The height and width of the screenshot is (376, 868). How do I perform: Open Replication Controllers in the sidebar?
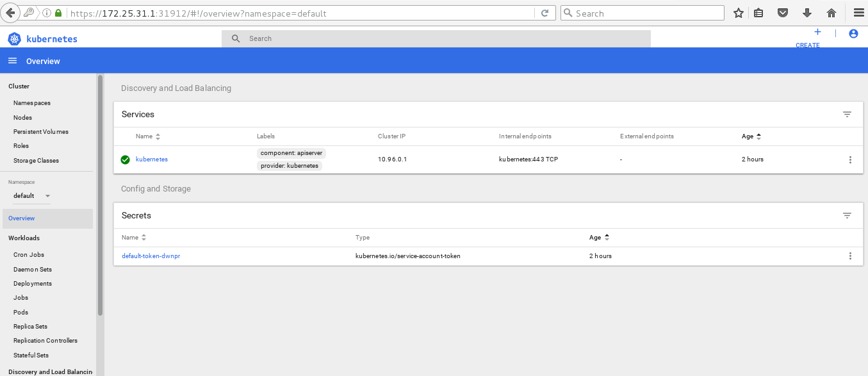tap(45, 341)
